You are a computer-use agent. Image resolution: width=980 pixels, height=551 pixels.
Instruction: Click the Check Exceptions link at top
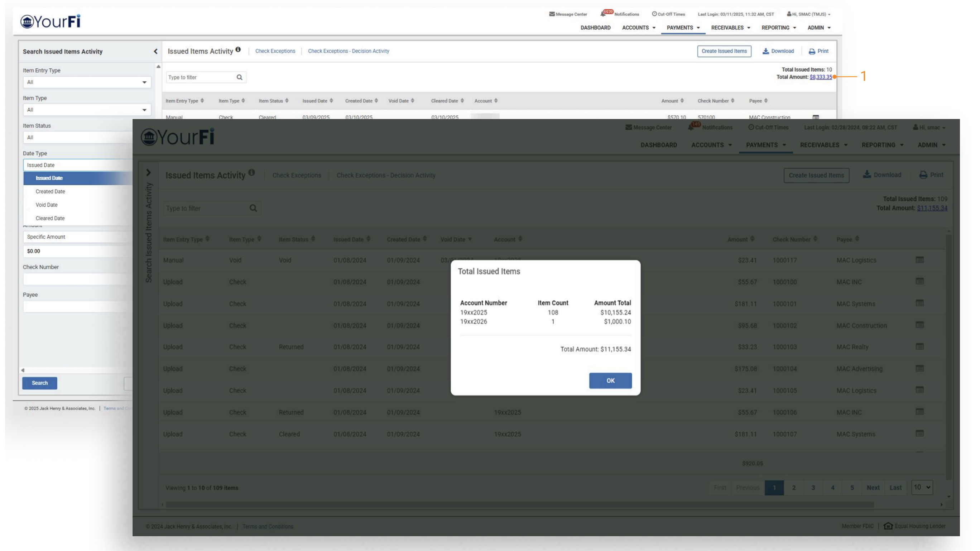tap(275, 51)
